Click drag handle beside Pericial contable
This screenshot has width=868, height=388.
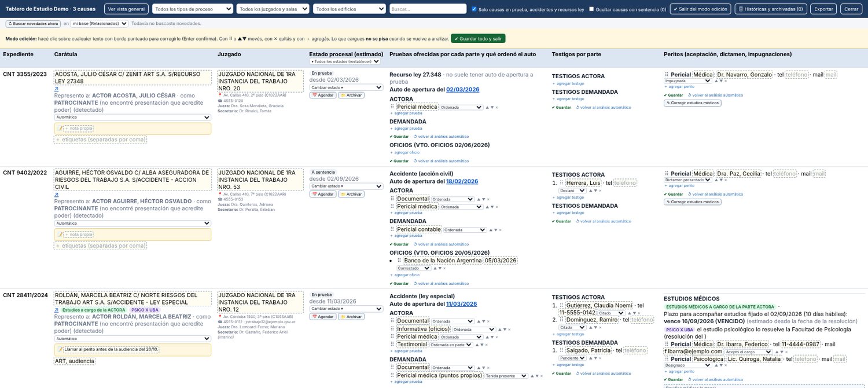click(392, 229)
